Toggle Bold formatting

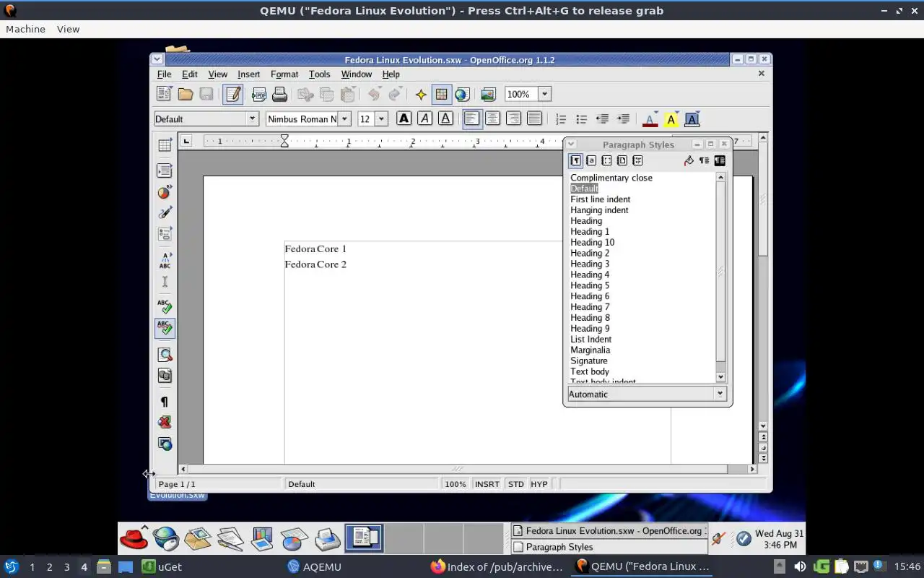coord(404,118)
